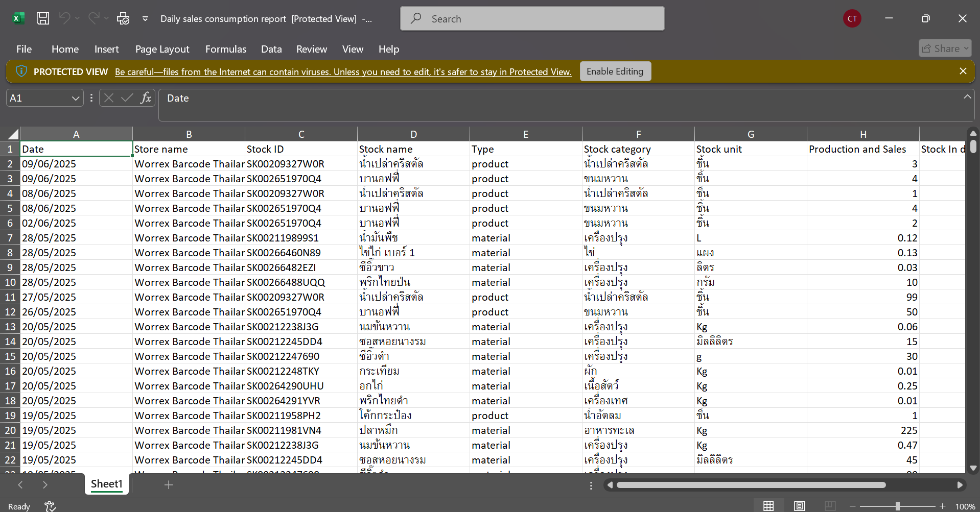Image resolution: width=980 pixels, height=512 pixels.
Task: Click the CT account avatar
Action: (x=852, y=19)
